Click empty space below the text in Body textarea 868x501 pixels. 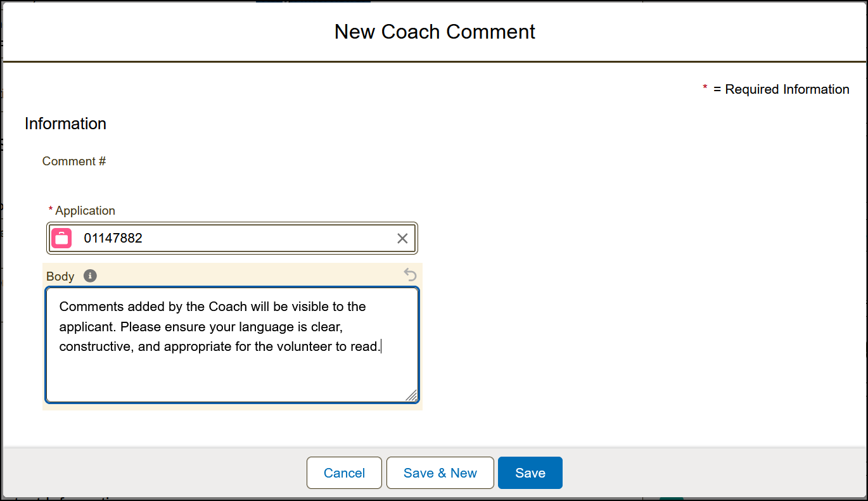232,377
